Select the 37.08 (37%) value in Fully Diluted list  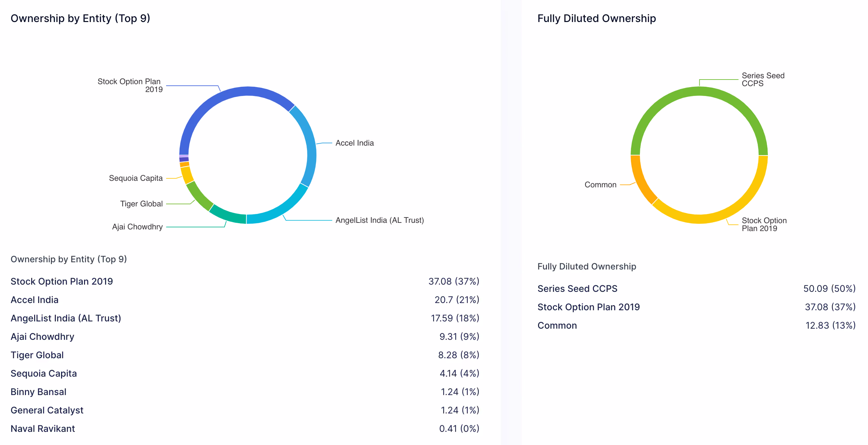point(830,307)
